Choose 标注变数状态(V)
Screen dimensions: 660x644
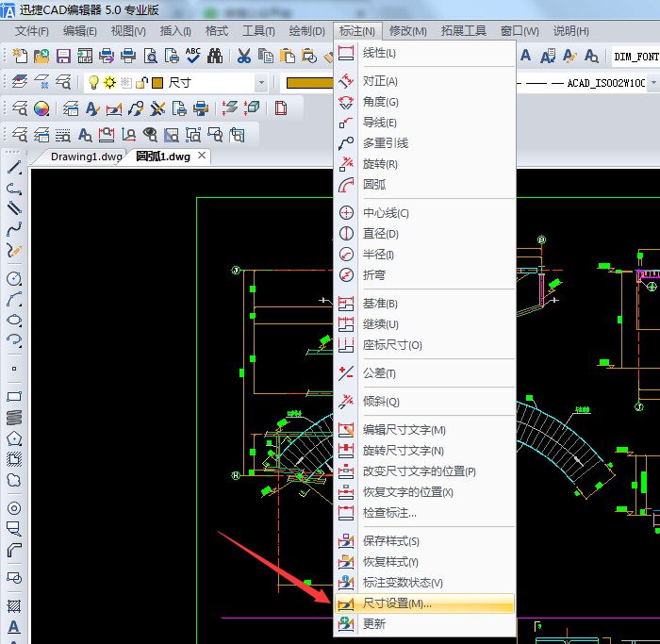click(424, 583)
